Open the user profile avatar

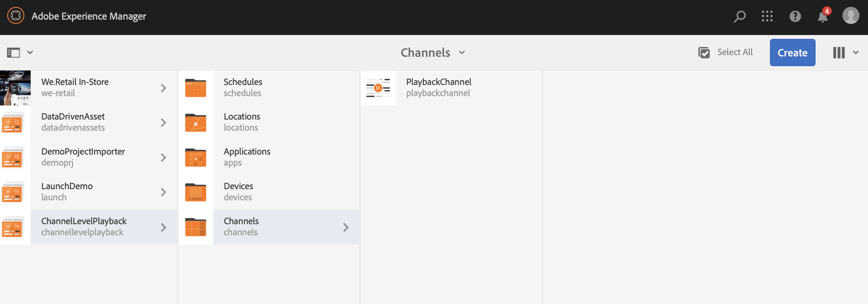pos(851,16)
